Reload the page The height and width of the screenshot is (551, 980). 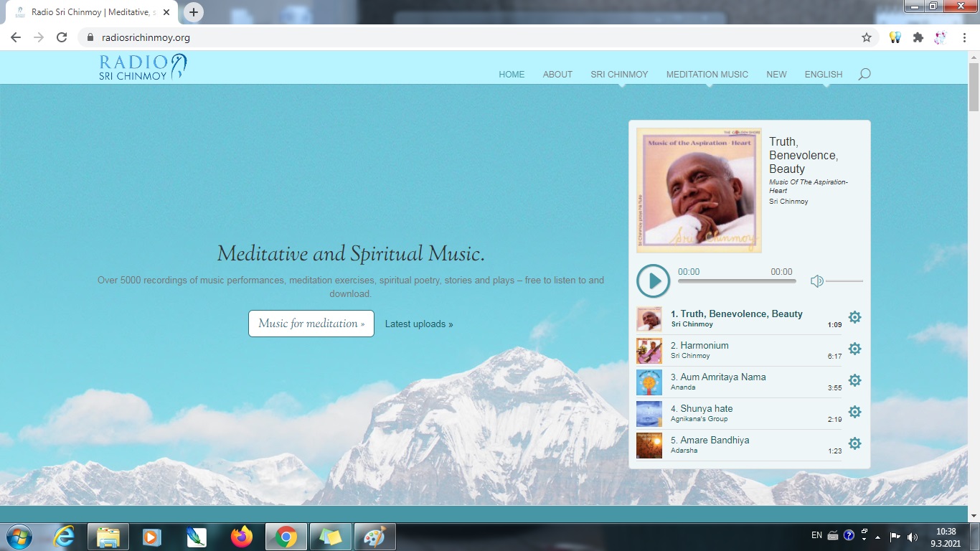(x=62, y=37)
